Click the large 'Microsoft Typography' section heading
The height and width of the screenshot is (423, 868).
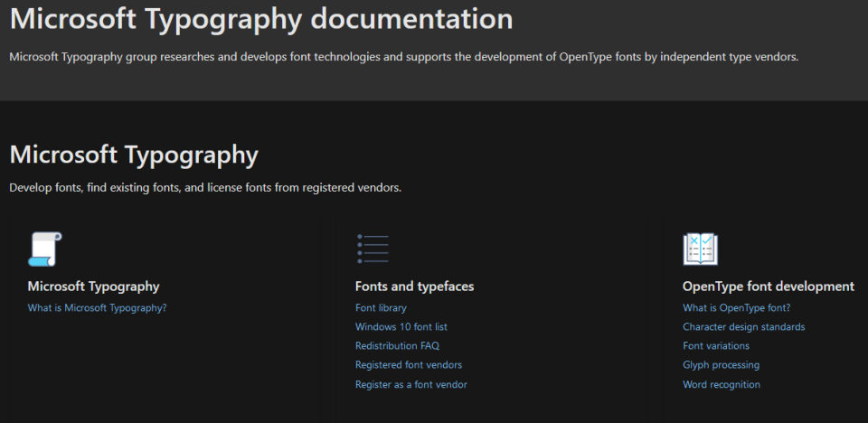134,155
